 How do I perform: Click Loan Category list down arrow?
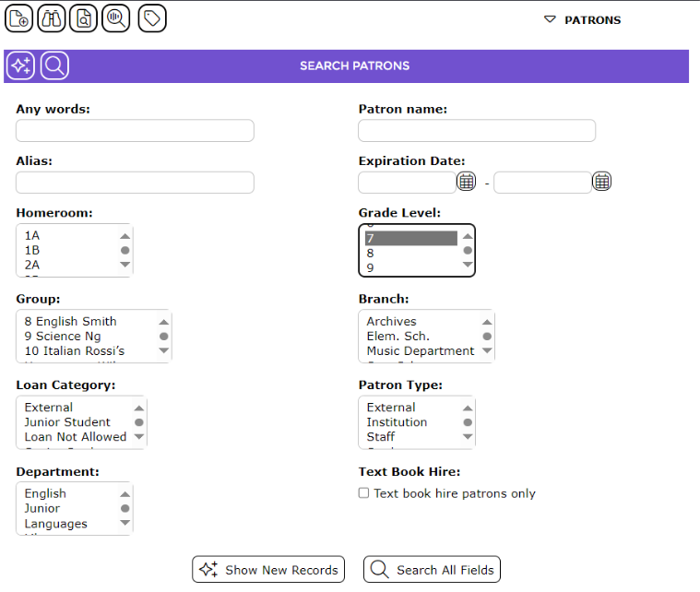[x=139, y=437]
